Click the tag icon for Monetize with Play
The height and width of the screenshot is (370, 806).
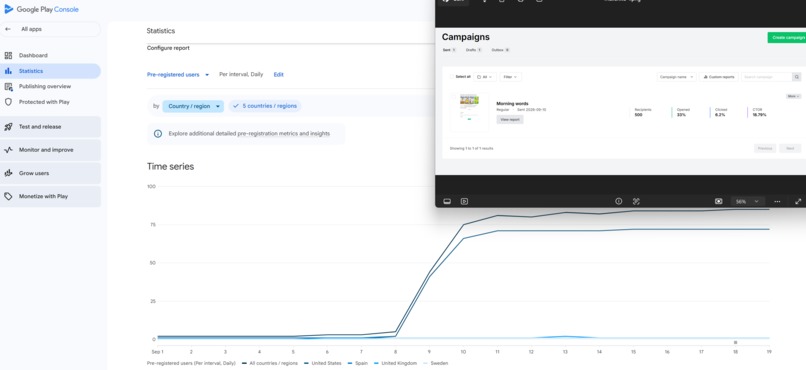(x=8, y=196)
